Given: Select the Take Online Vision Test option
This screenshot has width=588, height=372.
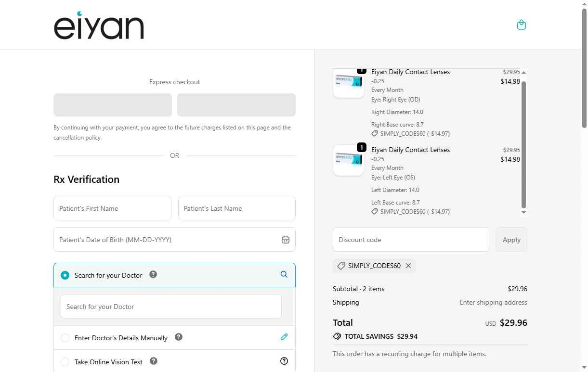Looking at the screenshot, I should [x=65, y=362].
